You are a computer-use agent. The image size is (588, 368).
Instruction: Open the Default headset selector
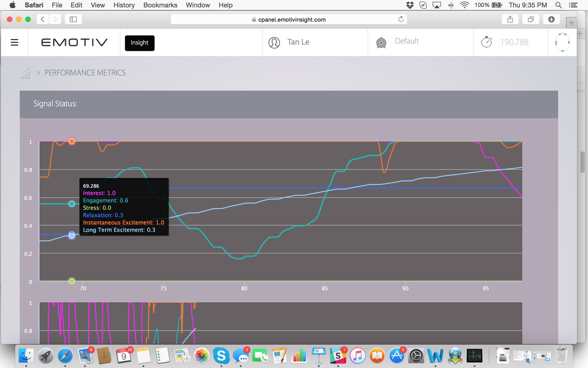click(x=407, y=41)
